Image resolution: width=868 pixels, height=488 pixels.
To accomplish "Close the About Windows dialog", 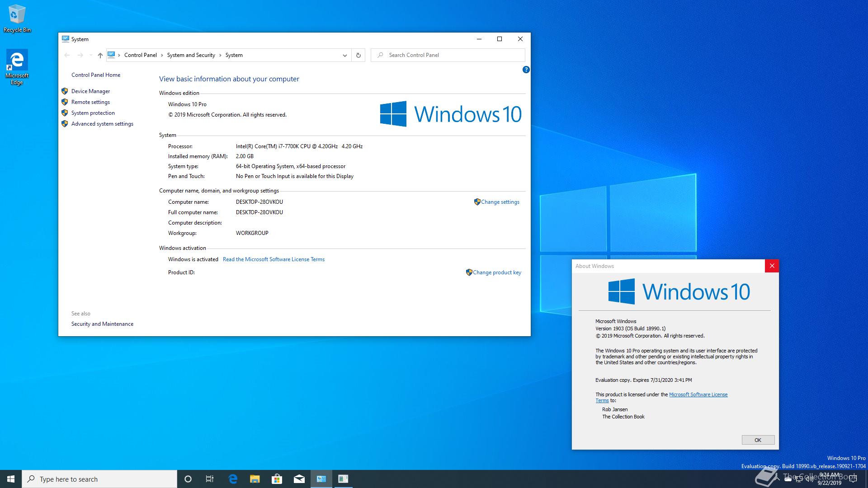I will pos(772,266).
